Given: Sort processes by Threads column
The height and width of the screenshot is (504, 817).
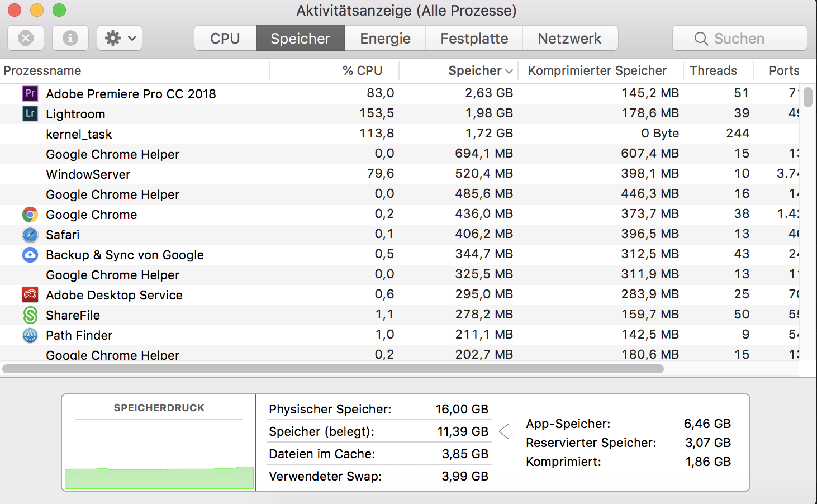Looking at the screenshot, I should point(713,71).
